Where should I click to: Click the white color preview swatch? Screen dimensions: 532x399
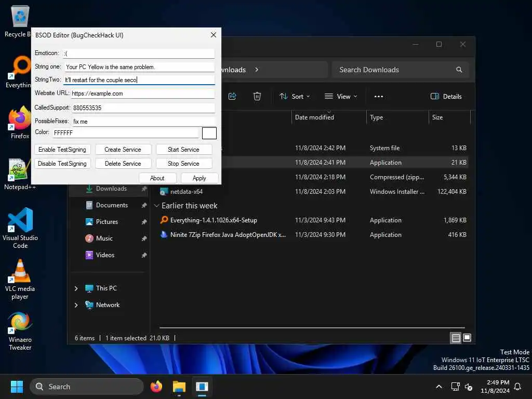[x=209, y=133]
